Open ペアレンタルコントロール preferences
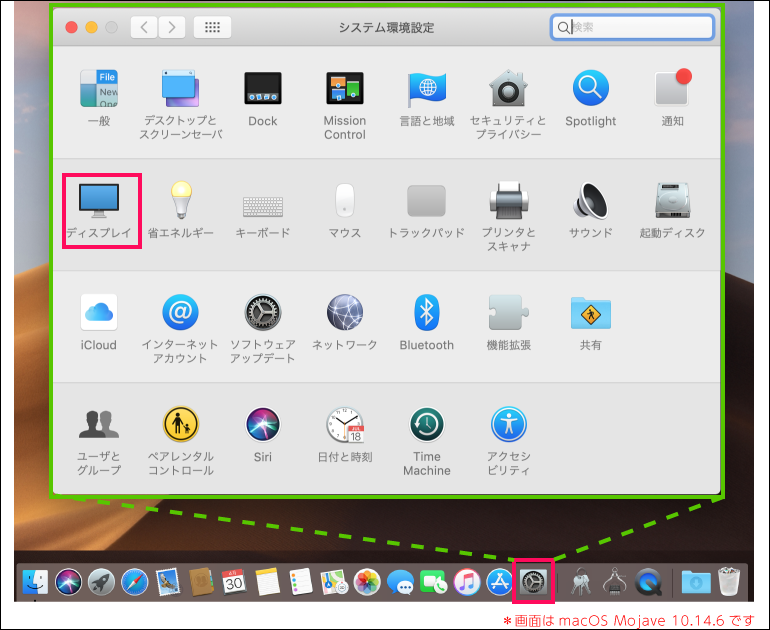 (181, 441)
